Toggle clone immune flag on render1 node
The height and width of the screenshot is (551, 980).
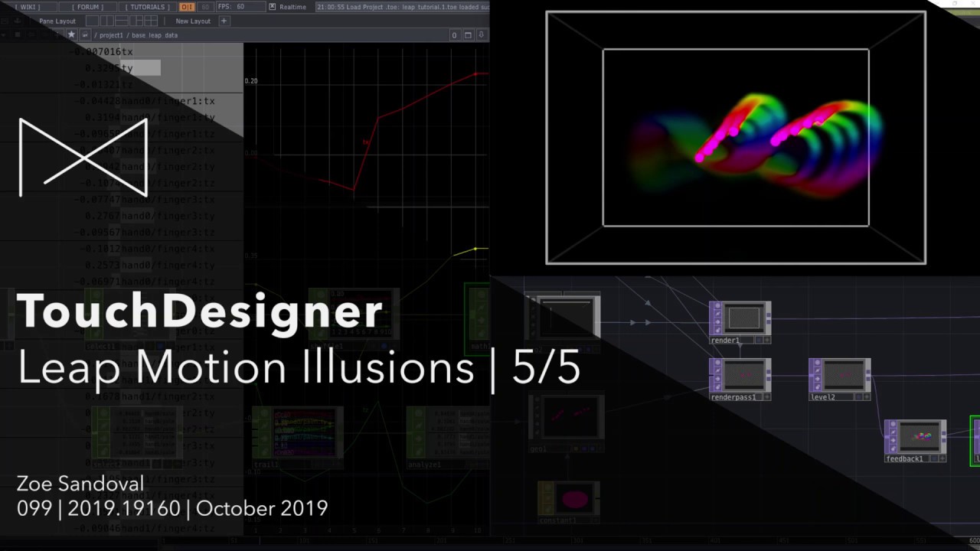(x=717, y=314)
